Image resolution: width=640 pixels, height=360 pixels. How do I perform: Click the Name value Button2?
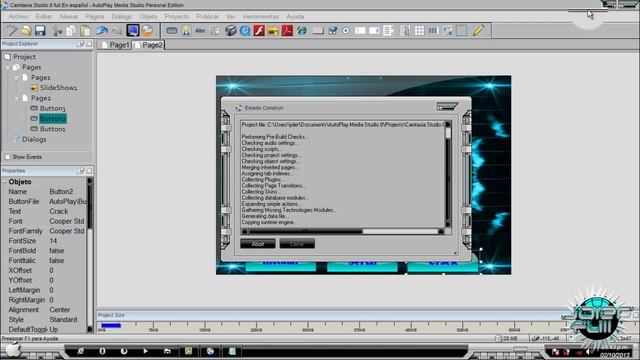point(61,191)
